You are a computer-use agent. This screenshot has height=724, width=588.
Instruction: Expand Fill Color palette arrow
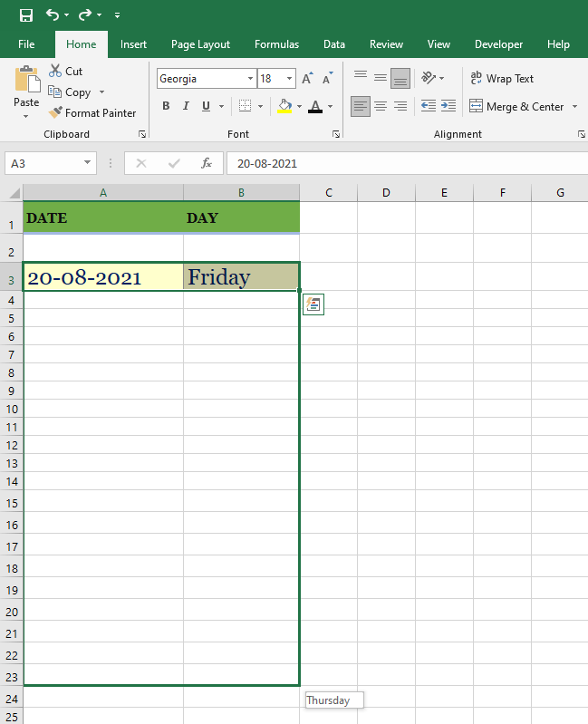tap(300, 107)
